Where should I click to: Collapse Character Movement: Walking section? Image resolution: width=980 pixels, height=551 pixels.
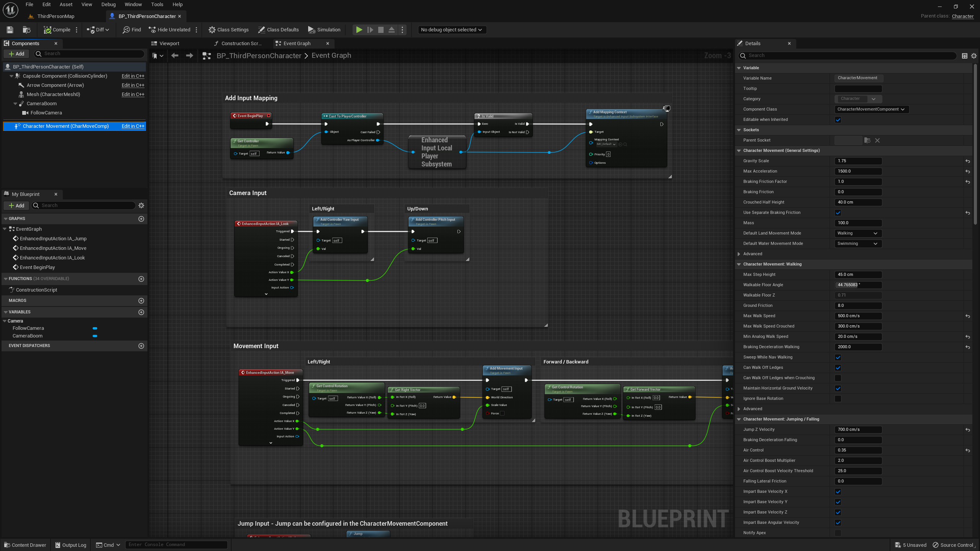[x=739, y=264]
